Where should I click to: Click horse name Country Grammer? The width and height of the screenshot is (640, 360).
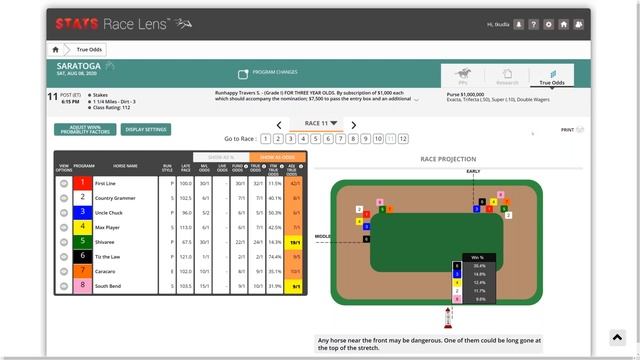click(x=115, y=198)
